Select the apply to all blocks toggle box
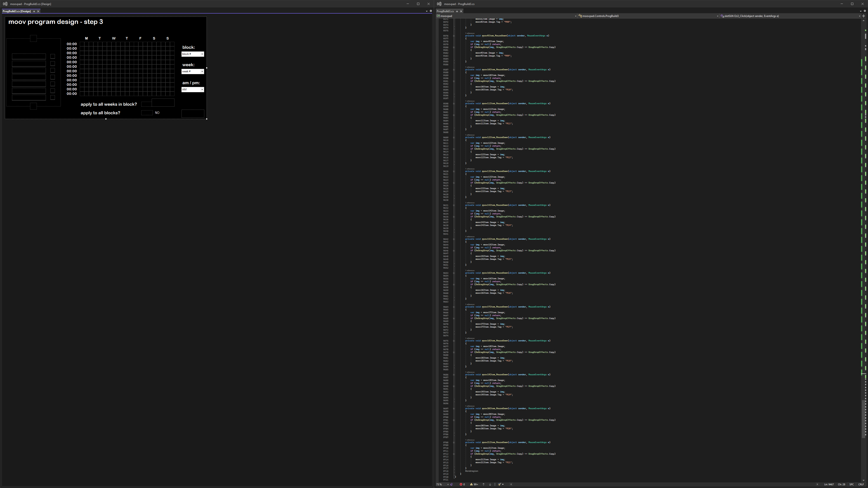The width and height of the screenshot is (868, 488). pyautogui.click(x=147, y=113)
